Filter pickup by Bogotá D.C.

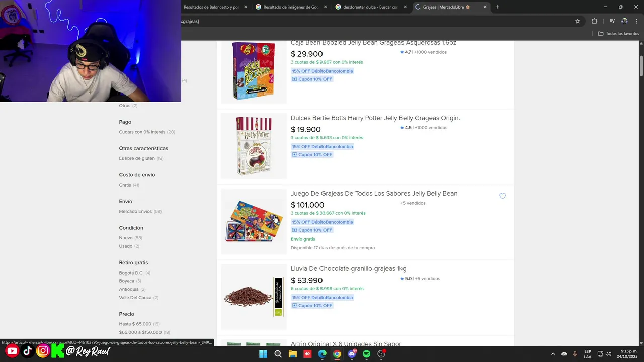coord(131,273)
